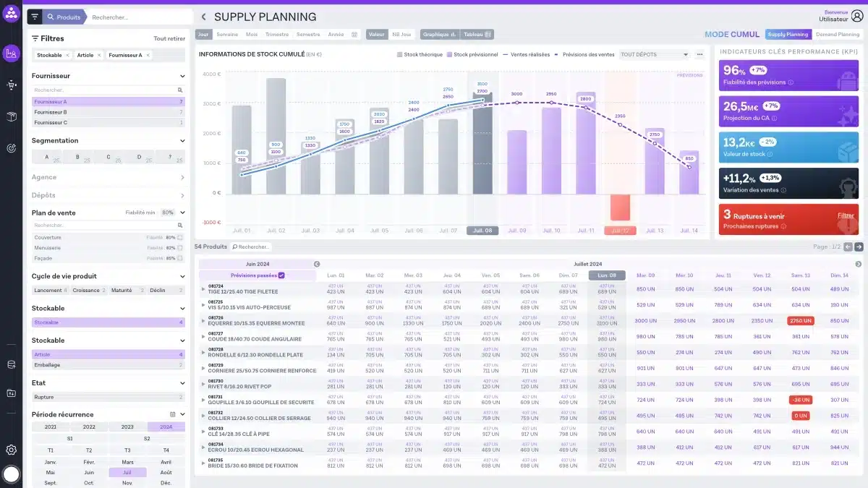Image resolution: width=868 pixels, height=488 pixels.
Task: Open the database icon in left sidebar
Action: 11,364
